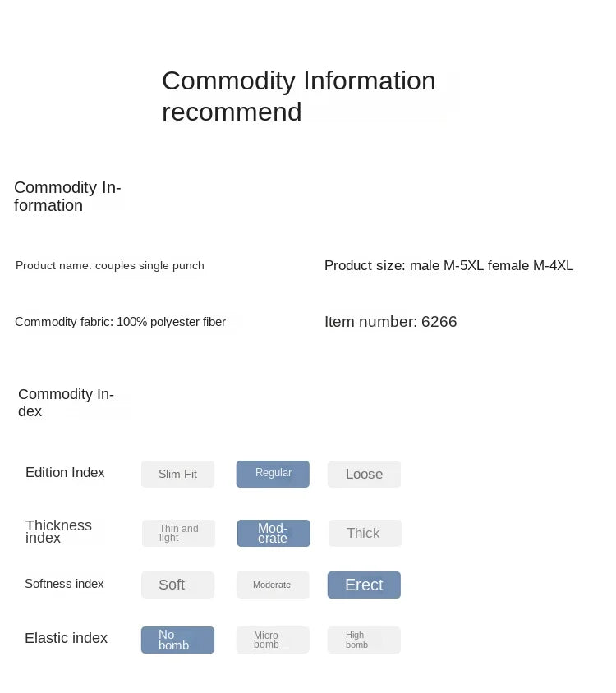Choose the Erect softness option
Screen dimensions: 616x693
click(x=364, y=585)
